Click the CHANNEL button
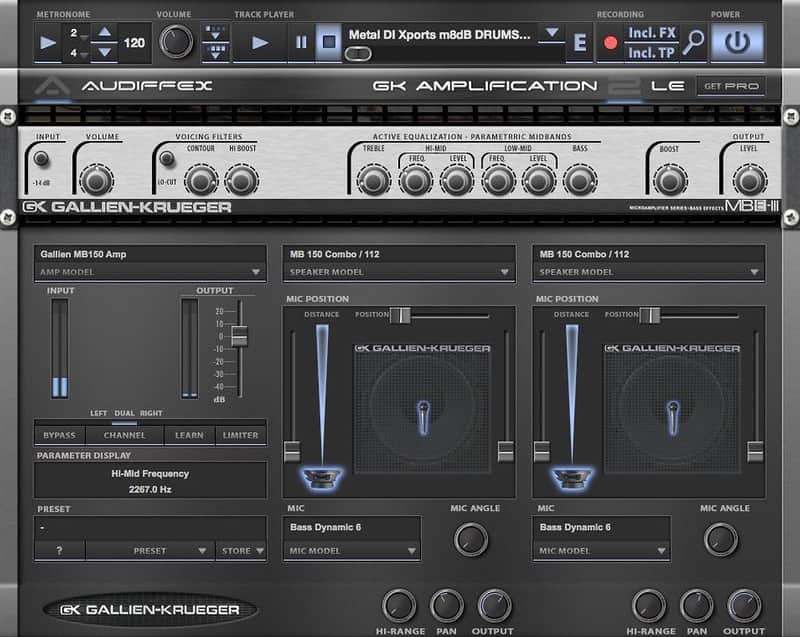800x637 pixels. [x=124, y=436]
